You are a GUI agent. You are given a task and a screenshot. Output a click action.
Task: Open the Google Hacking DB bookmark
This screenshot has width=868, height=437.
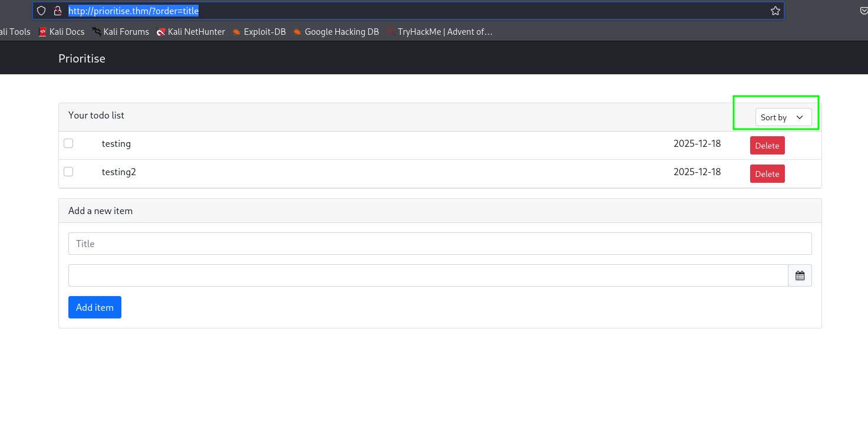tap(336, 32)
